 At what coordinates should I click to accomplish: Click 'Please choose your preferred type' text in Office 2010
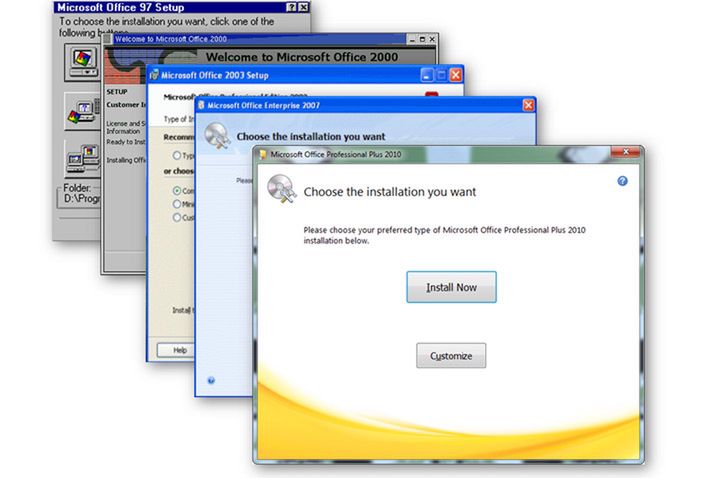pos(444,235)
